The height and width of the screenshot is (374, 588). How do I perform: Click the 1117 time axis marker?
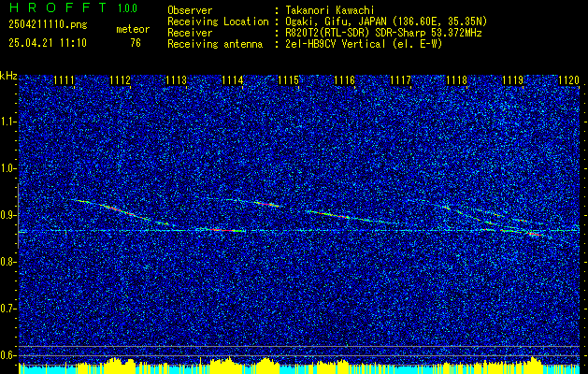(400, 80)
